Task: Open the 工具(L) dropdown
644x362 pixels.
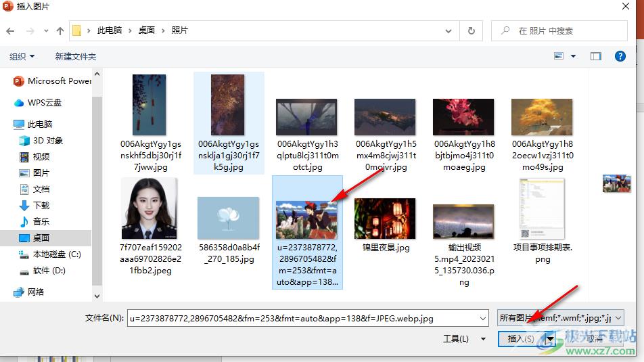Action: 464,339
